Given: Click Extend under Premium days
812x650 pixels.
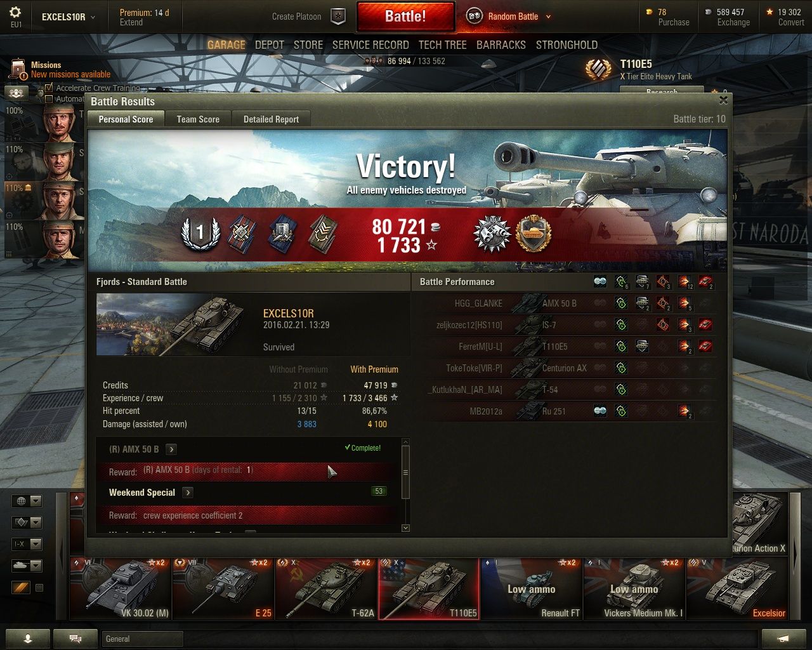Looking at the screenshot, I should [131, 22].
